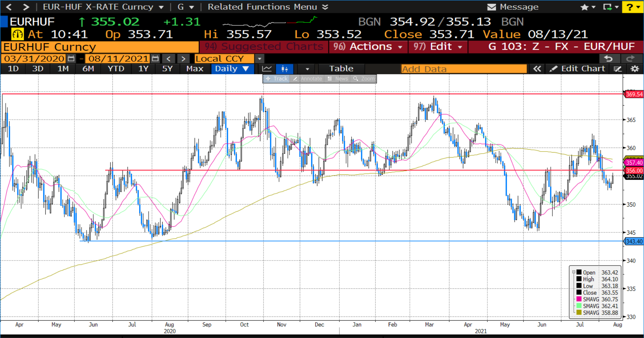This screenshot has height=338, width=644.
Task: Click the undo arrow icon
Action: 608,59
